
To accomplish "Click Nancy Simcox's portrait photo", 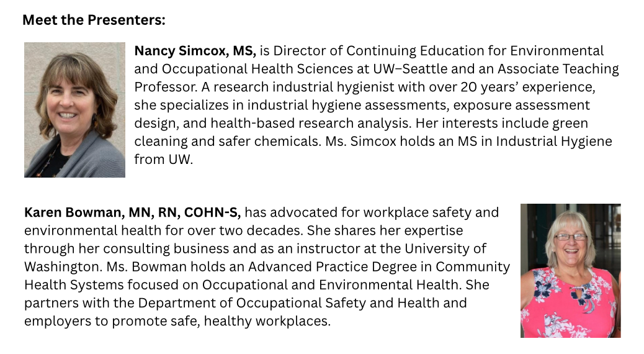I will coord(74,110).
